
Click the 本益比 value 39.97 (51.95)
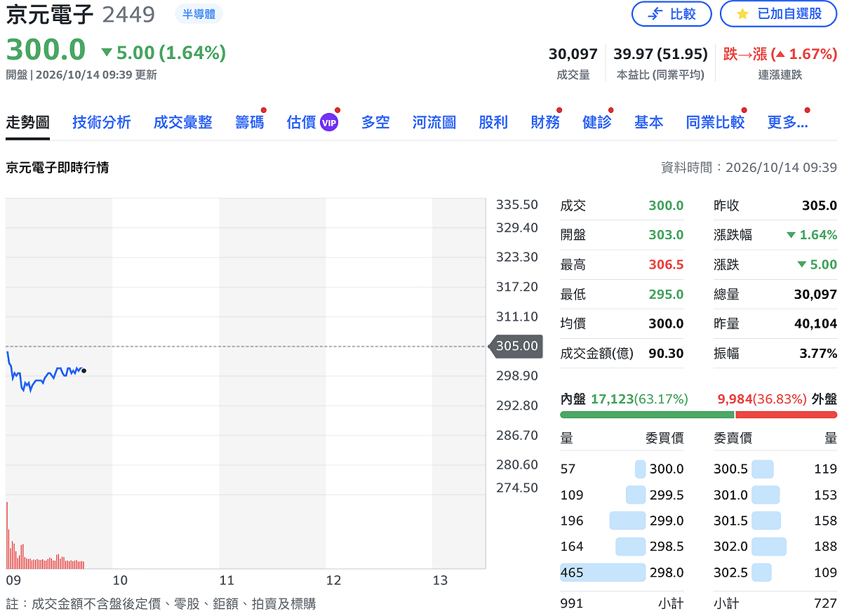click(x=660, y=54)
